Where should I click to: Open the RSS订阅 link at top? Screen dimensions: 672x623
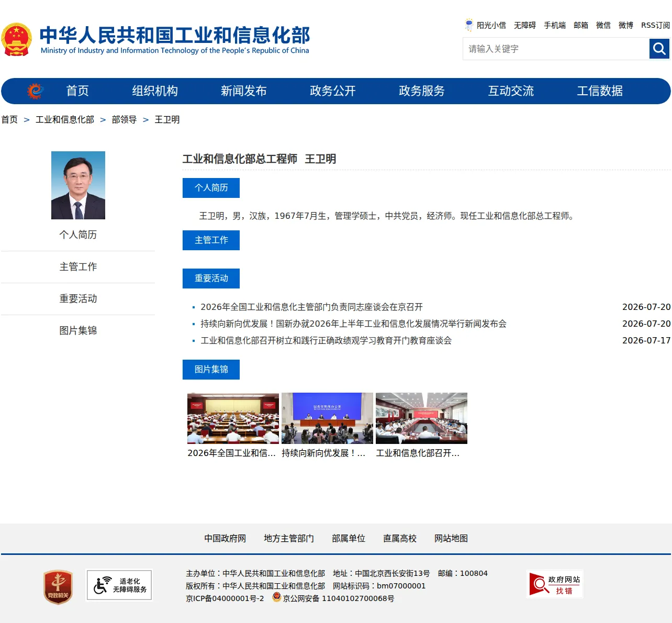[x=655, y=25]
